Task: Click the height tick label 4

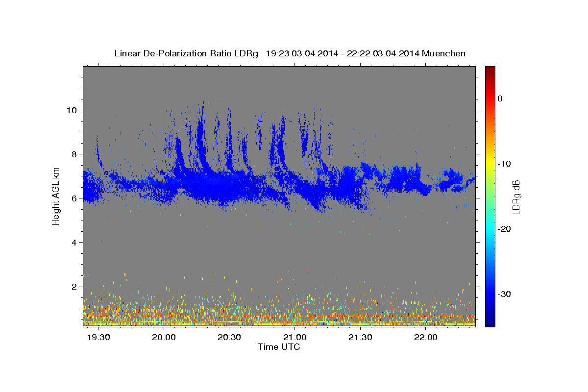Action: (75, 242)
